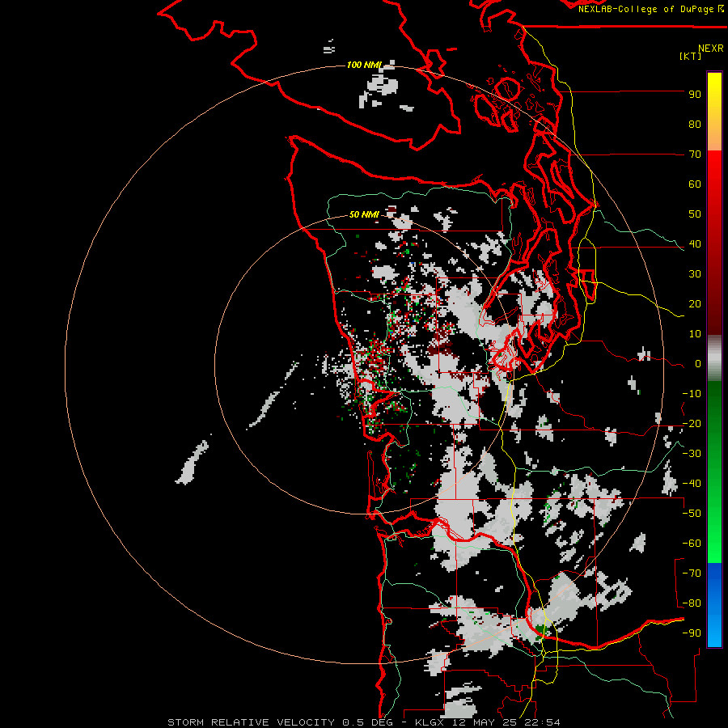Click the 100 NMI range ring label
This screenshot has width=728, height=728.
[x=364, y=65]
